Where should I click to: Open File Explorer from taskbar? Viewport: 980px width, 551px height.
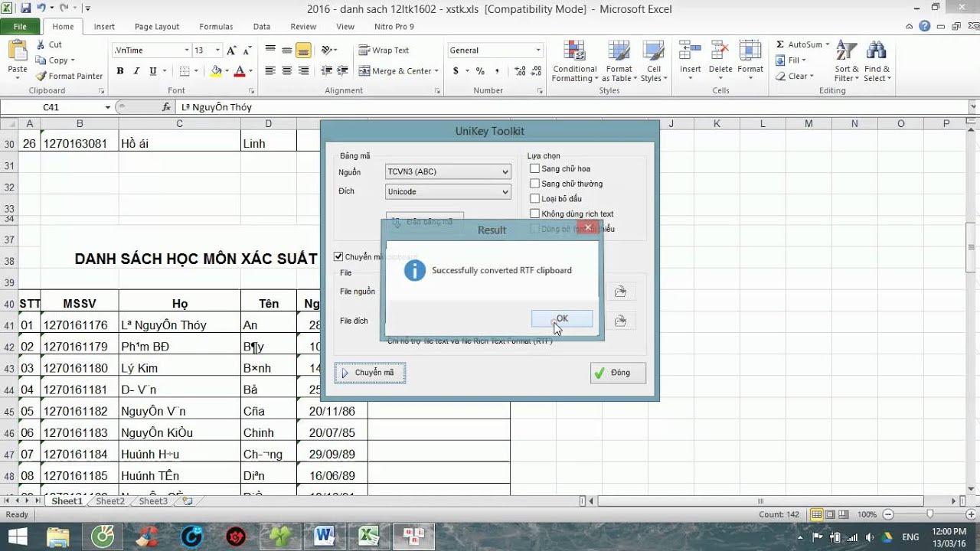[59, 536]
